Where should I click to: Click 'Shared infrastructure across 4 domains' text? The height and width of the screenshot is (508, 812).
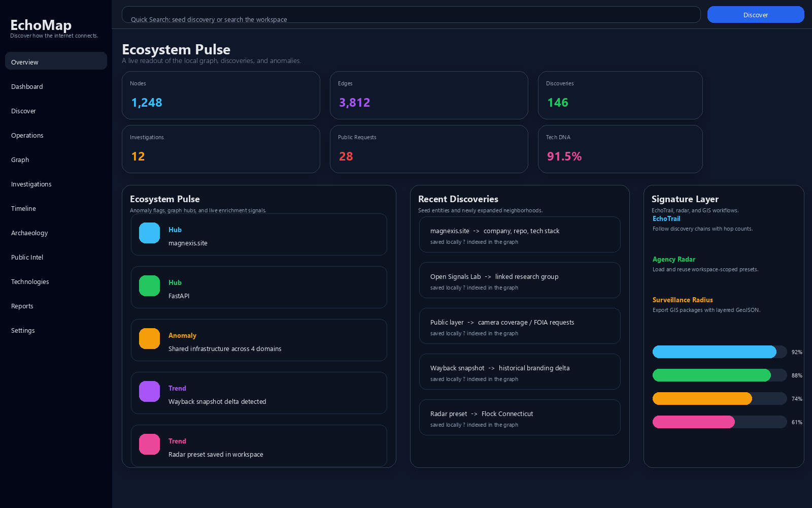(225, 348)
